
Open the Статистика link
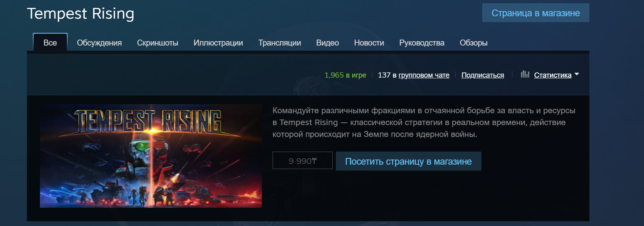[553, 75]
